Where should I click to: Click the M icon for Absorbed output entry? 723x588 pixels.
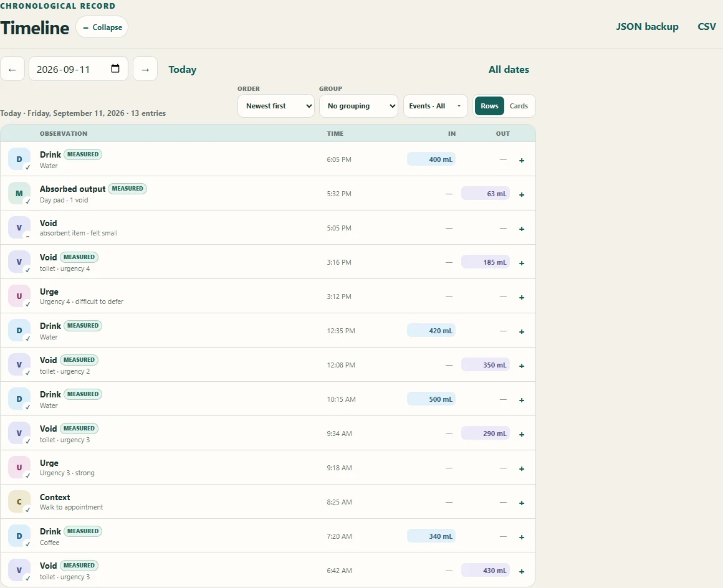tap(19, 193)
